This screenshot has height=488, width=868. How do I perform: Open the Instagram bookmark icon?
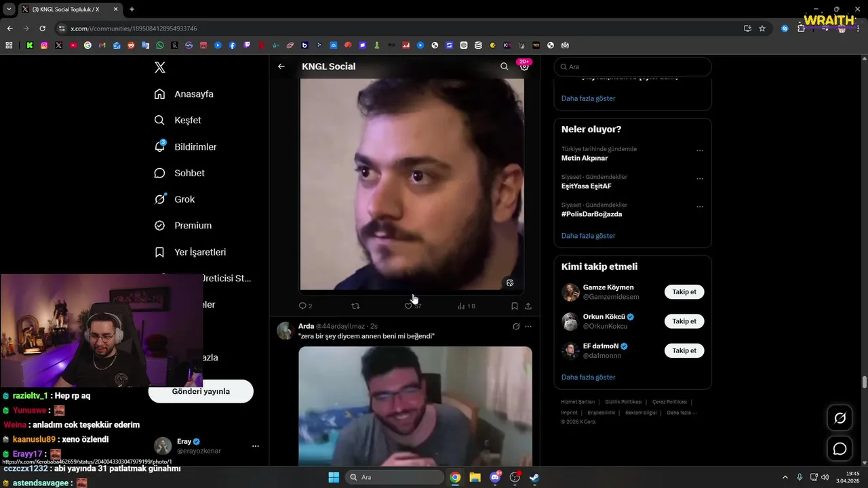tap(44, 45)
